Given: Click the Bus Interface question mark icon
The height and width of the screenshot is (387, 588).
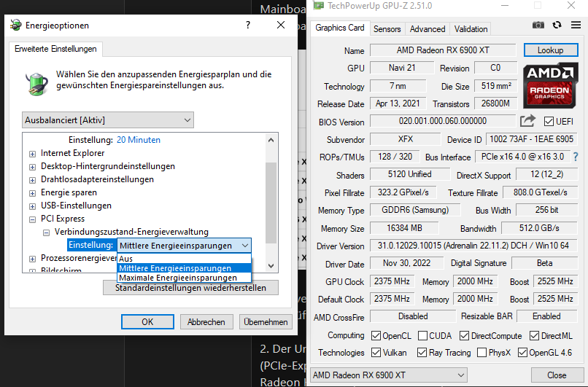Looking at the screenshot, I should pyautogui.click(x=576, y=157).
